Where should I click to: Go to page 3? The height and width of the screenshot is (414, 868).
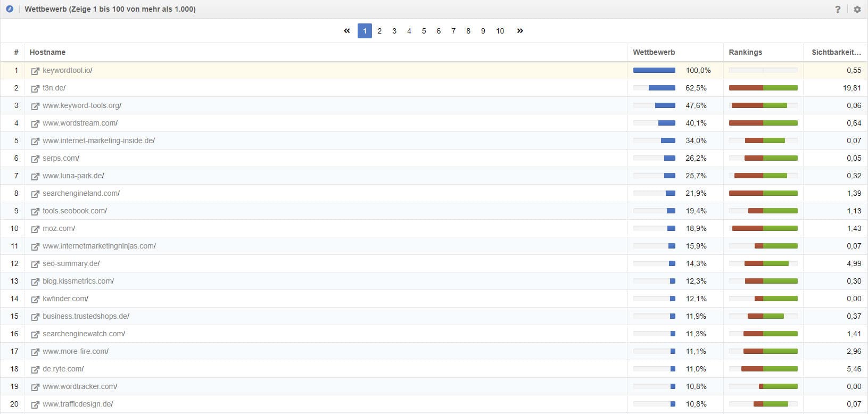394,31
